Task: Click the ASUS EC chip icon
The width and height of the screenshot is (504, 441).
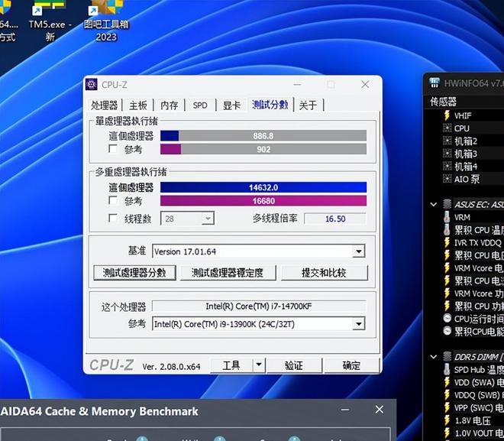Action: point(447,204)
